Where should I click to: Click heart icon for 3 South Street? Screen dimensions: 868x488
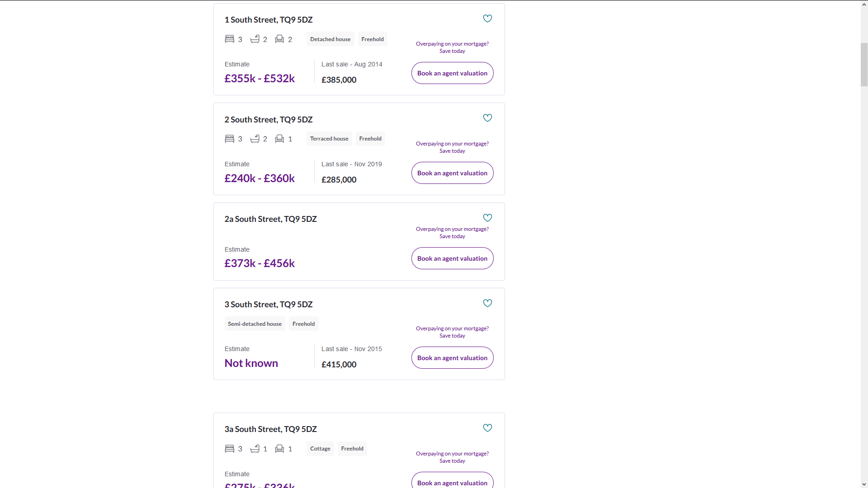487,303
